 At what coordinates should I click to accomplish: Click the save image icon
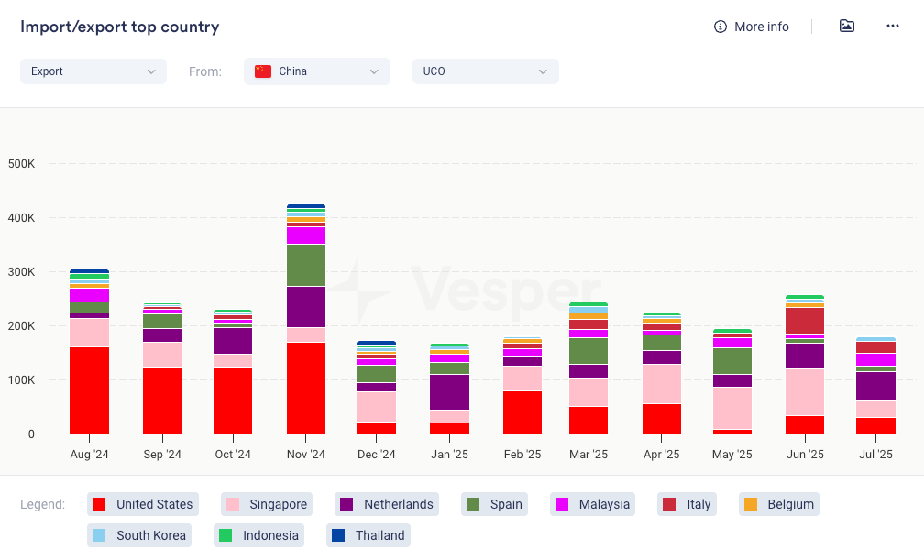point(847,27)
